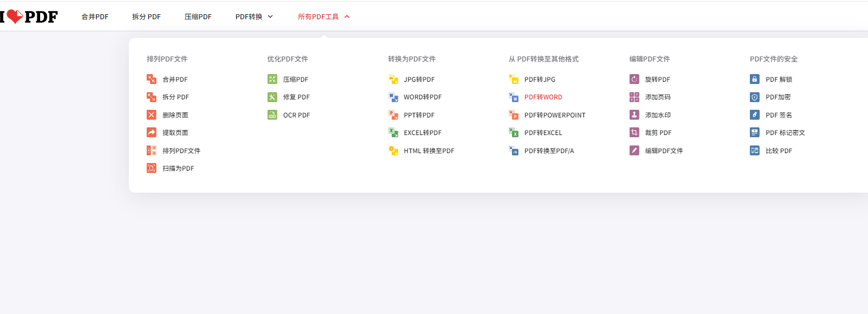Viewport: 868px width, 314px height.
Task: Click the 旋转PDF rotate icon
Action: (634, 79)
